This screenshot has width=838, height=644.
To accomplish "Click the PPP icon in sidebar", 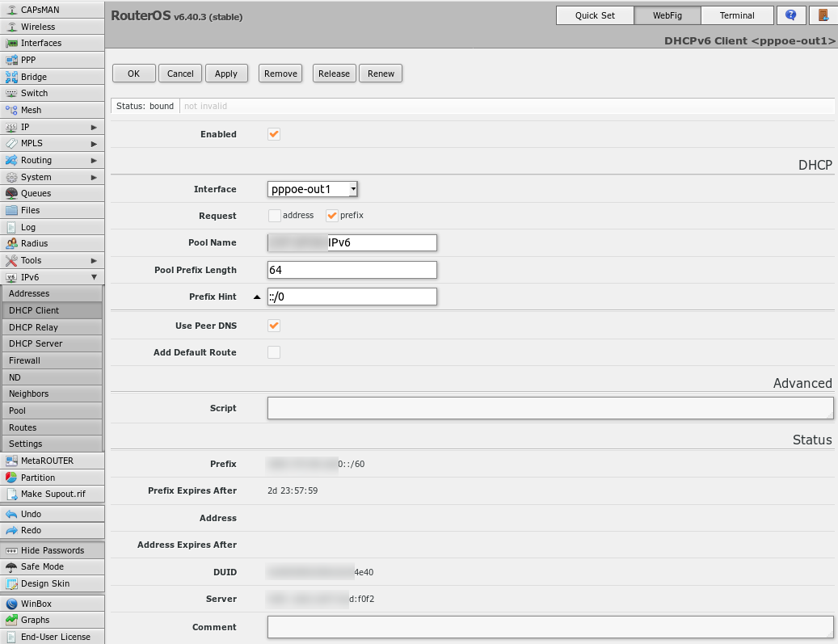I will click(11, 60).
